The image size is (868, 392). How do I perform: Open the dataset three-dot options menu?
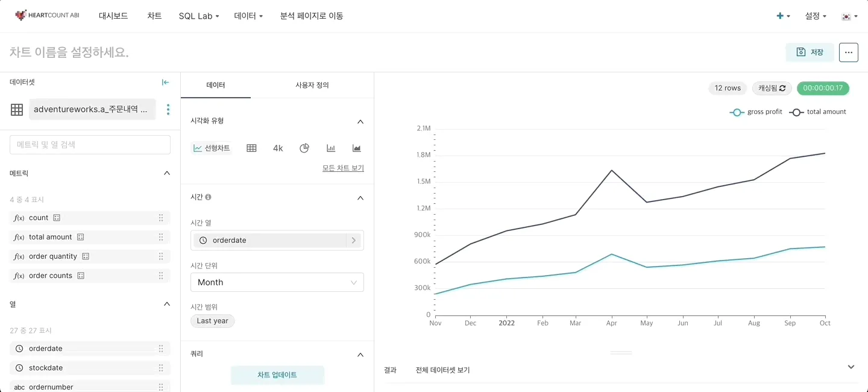tap(168, 109)
